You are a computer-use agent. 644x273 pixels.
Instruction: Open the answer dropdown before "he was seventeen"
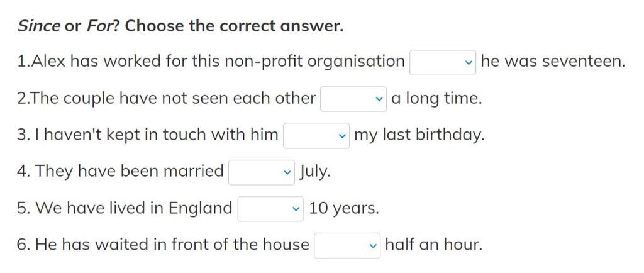point(442,62)
